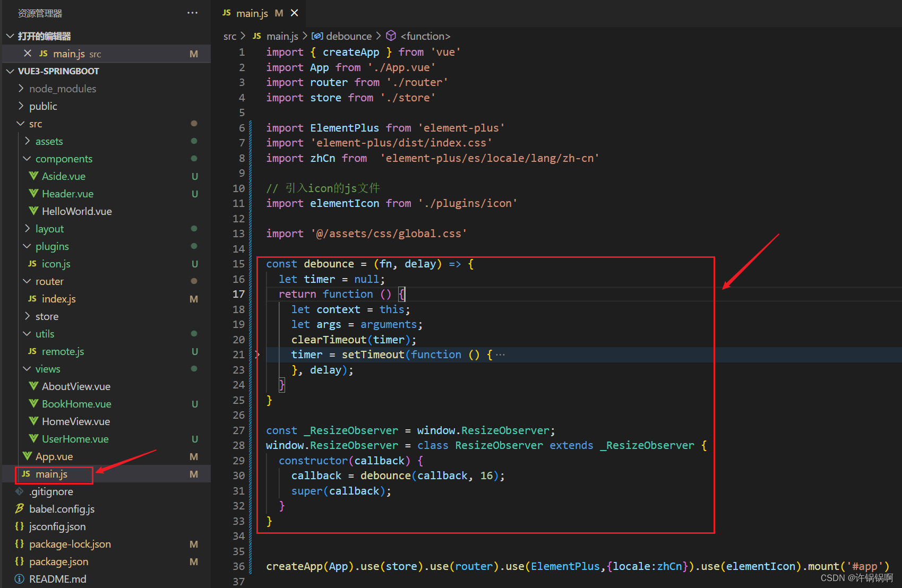Click the braces icon next to package-lock.json
Image resolution: width=902 pixels, height=588 pixels.
point(20,544)
